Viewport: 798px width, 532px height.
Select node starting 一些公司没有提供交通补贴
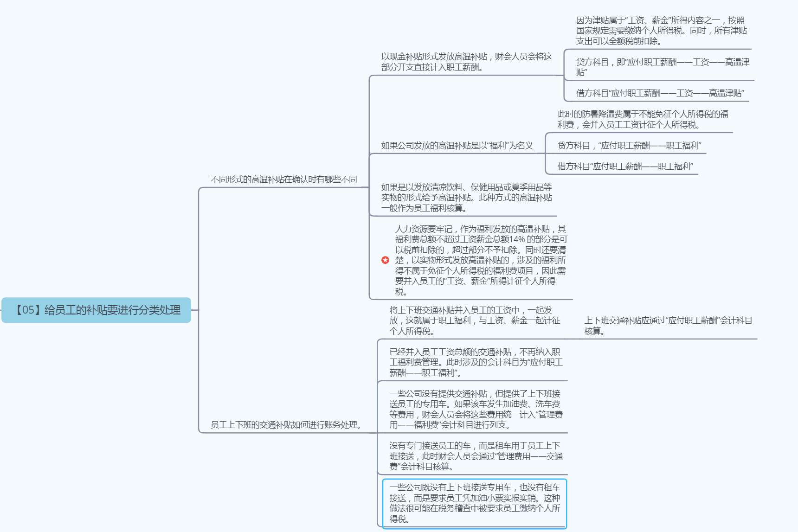coord(476,409)
